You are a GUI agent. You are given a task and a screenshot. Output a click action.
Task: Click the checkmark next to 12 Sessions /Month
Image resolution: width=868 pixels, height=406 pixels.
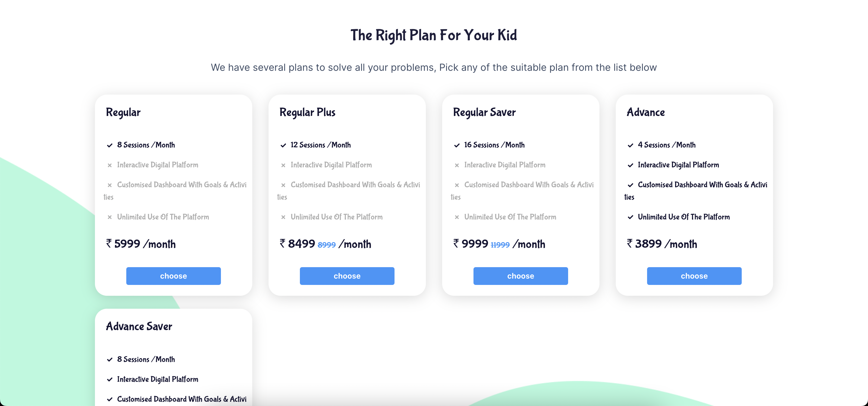point(283,145)
